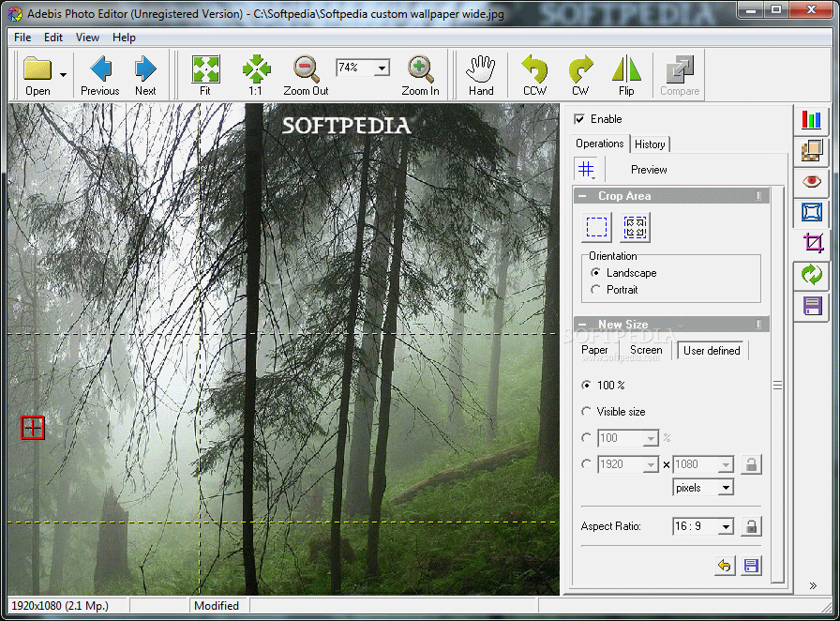The height and width of the screenshot is (621, 840).
Task: Pin the New Size section header
Action: pos(758,324)
